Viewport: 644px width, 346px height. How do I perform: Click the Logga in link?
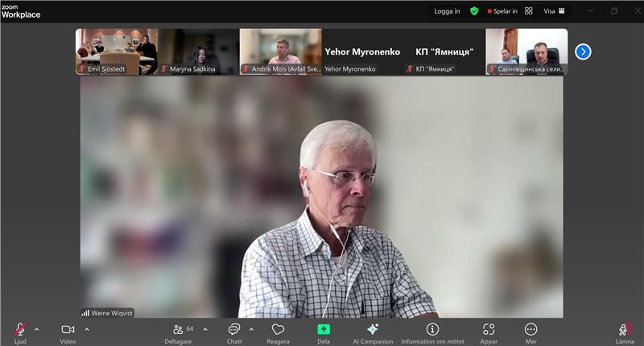point(447,11)
